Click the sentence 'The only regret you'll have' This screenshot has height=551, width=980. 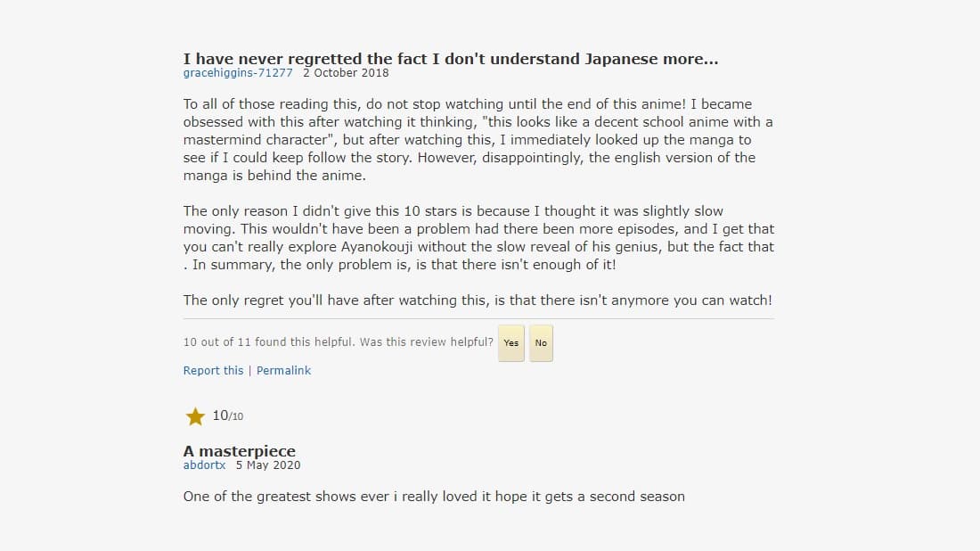[x=478, y=300]
